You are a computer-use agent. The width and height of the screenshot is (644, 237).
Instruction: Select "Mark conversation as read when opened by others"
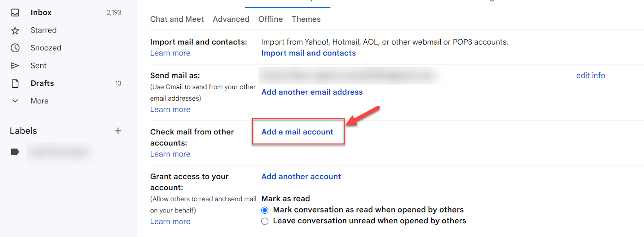pos(264,210)
